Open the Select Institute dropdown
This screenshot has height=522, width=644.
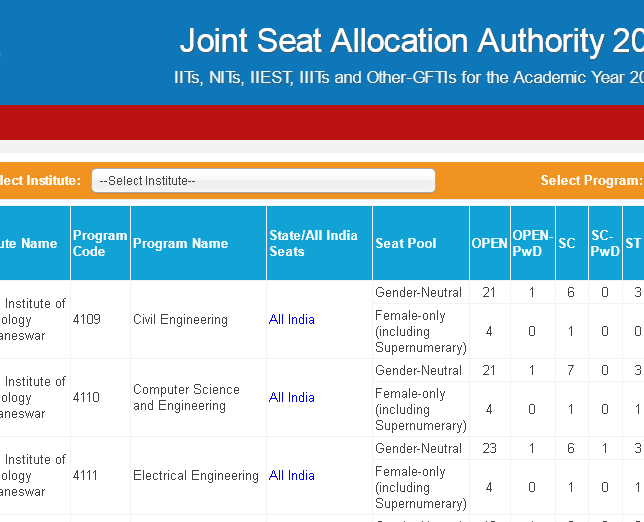(x=263, y=180)
